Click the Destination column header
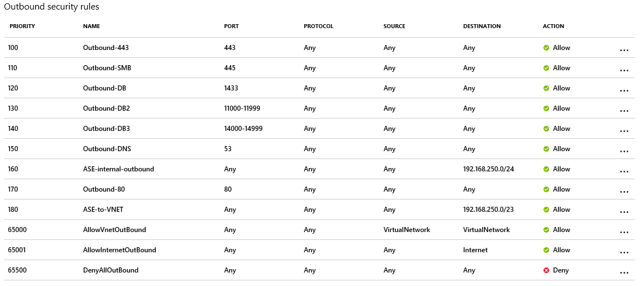 tap(481, 26)
